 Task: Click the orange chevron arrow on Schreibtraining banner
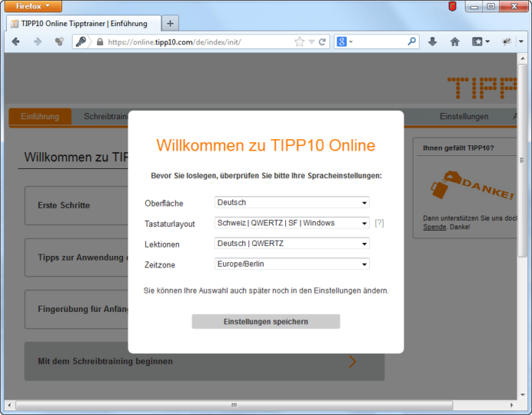point(352,362)
